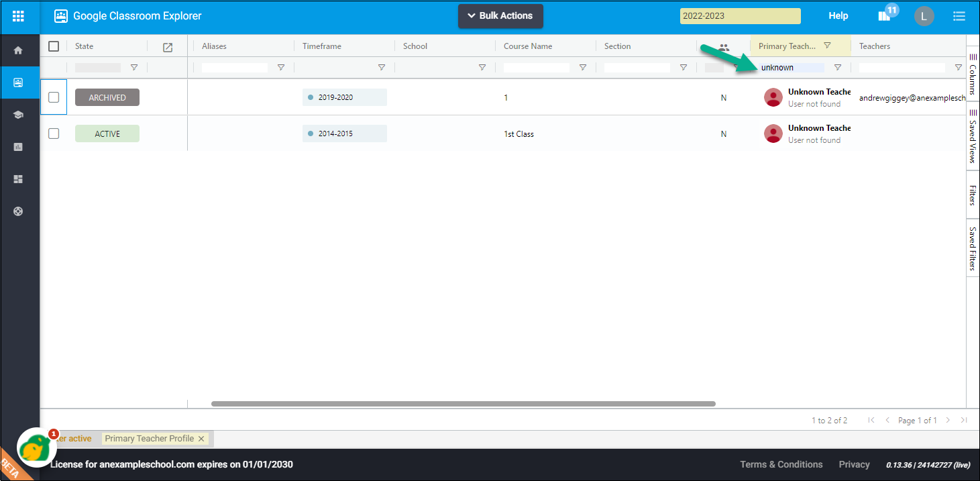Open the Classroom explorer sidebar icon
The width and height of the screenshot is (980, 481).
[18, 83]
